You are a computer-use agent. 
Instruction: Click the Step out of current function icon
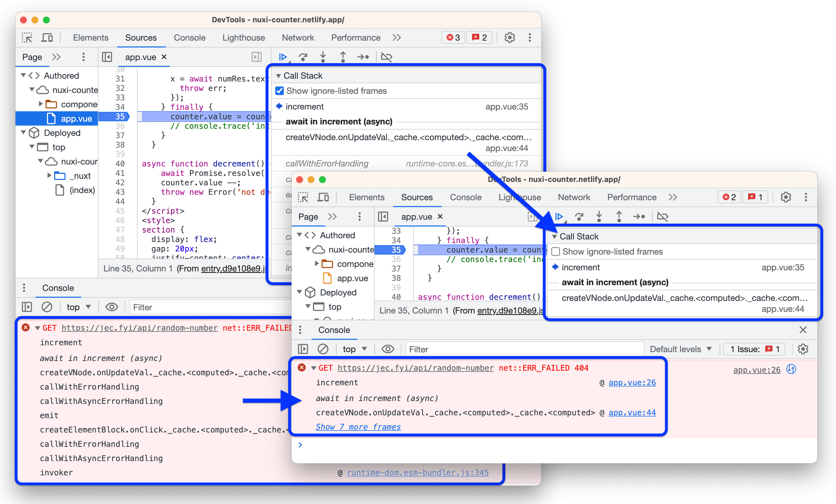coord(343,55)
